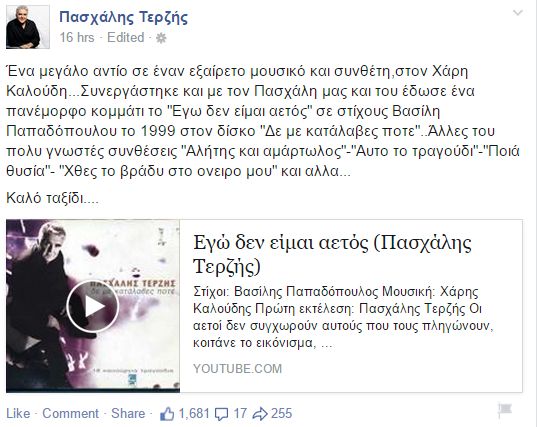
Task: Click the speech bubble comments icon
Action: (221, 414)
